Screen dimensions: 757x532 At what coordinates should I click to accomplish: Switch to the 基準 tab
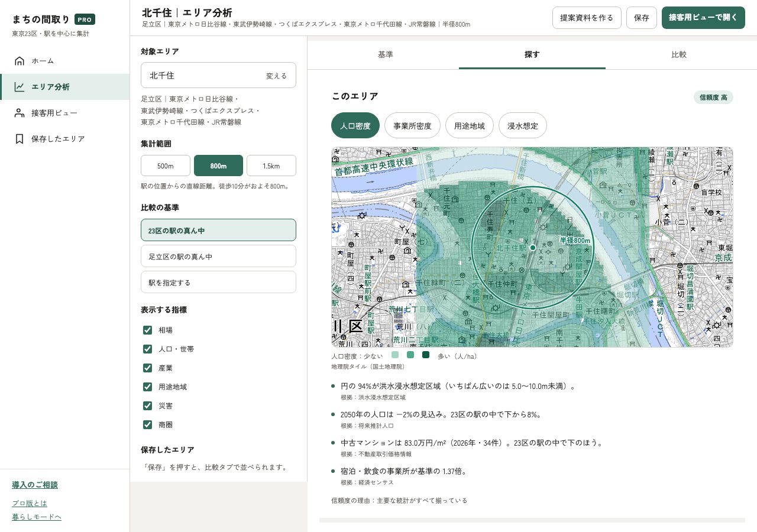(386, 54)
